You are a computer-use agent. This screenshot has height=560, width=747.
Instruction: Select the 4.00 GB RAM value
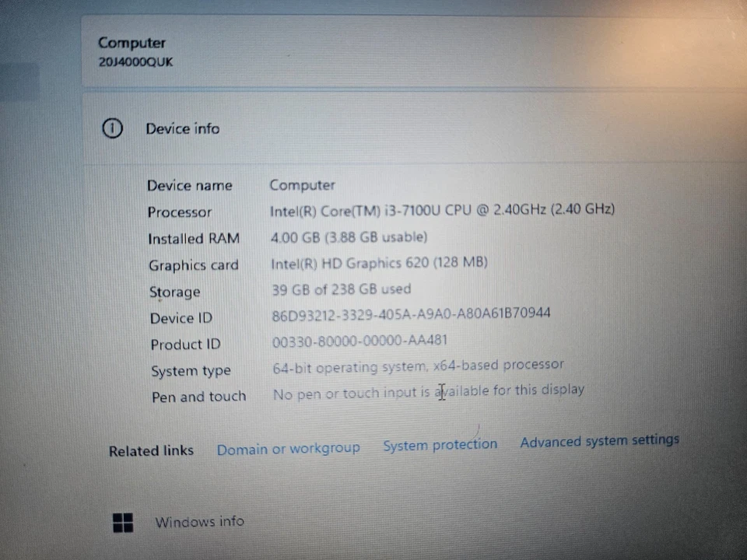349,237
